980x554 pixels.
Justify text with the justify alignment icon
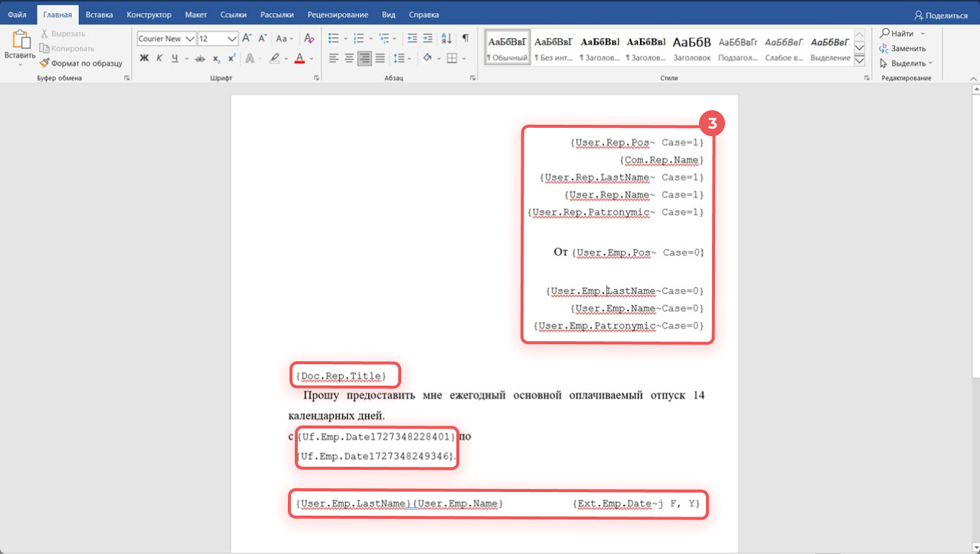[380, 58]
